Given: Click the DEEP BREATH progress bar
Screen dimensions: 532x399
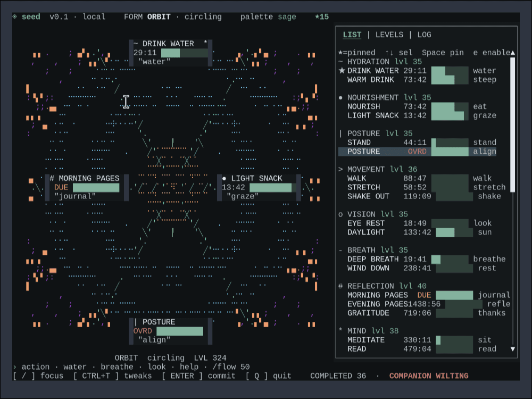Looking at the screenshot, I should (x=450, y=259).
